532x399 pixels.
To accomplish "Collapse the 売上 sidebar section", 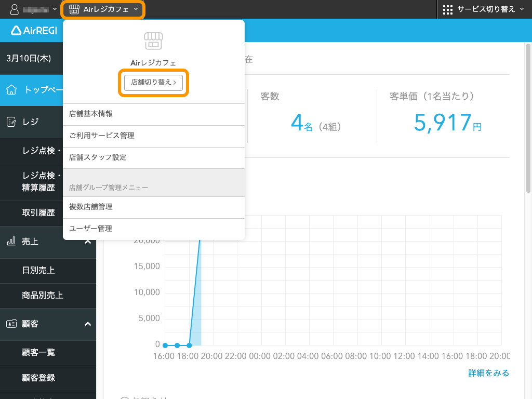I will (x=87, y=242).
